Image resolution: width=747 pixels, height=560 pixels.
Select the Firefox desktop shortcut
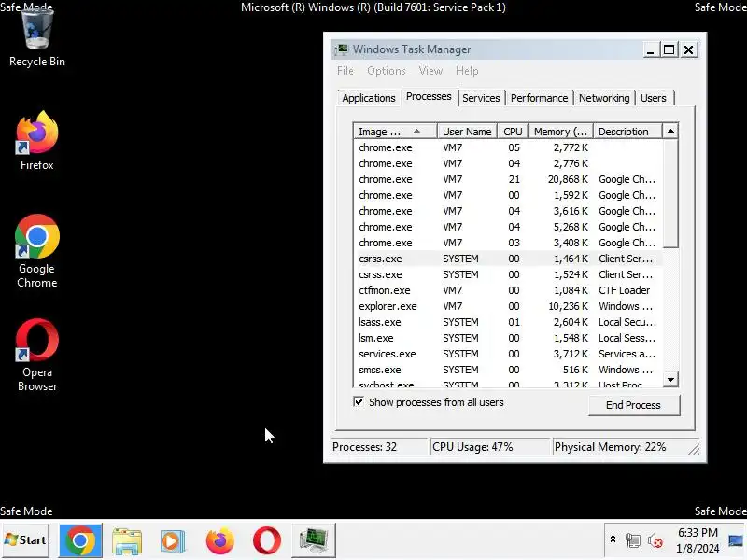[x=37, y=141]
